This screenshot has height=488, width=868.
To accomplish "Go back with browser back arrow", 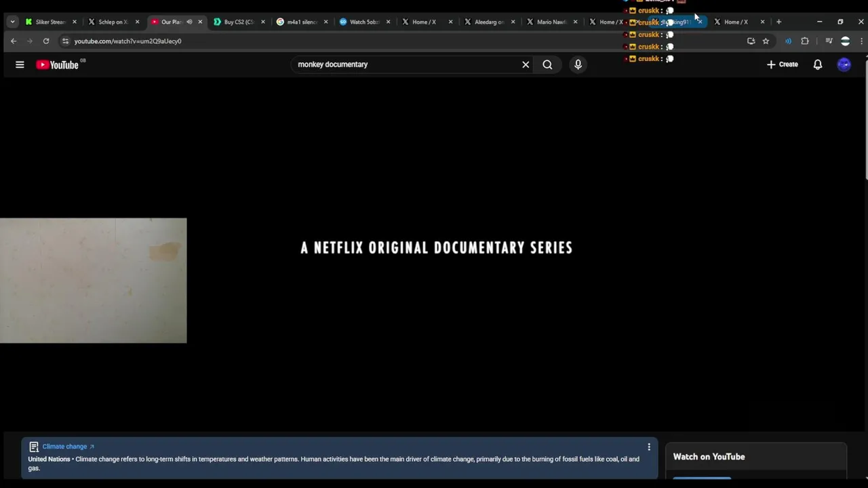I will (x=14, y=41).
